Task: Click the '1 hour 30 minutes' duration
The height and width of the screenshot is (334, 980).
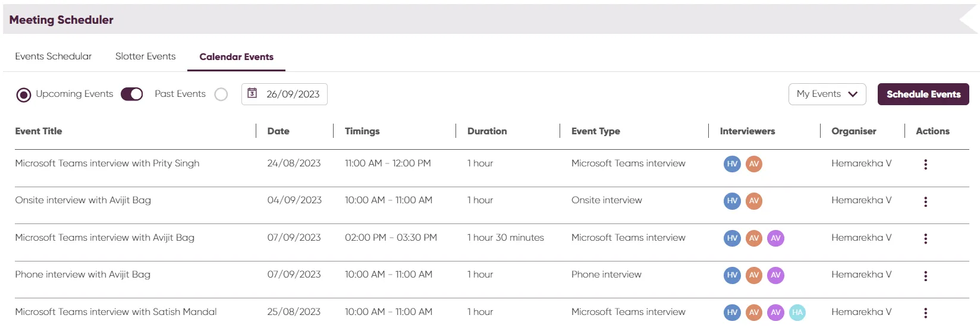Action: click(x=505, y=238)
